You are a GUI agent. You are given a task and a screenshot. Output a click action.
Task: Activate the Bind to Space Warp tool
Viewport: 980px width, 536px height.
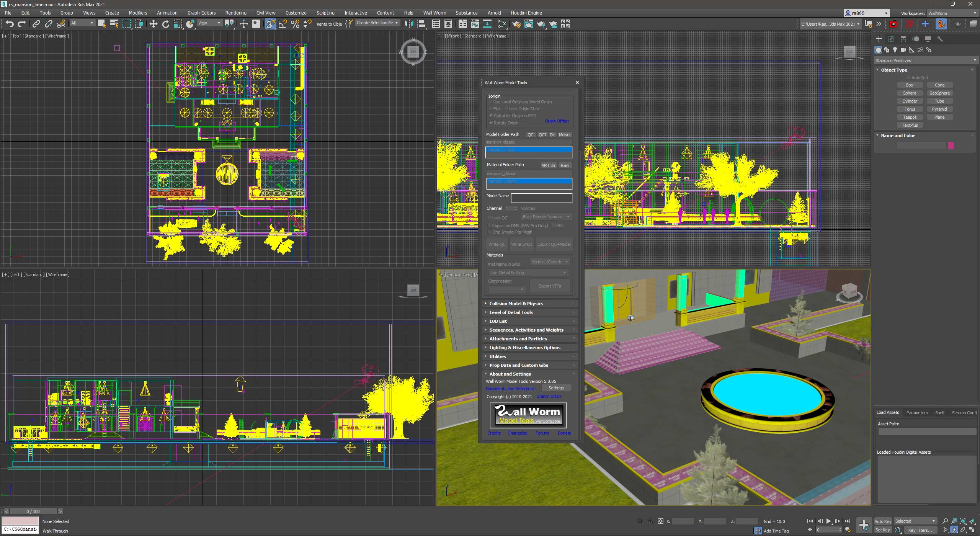point(61,24)
